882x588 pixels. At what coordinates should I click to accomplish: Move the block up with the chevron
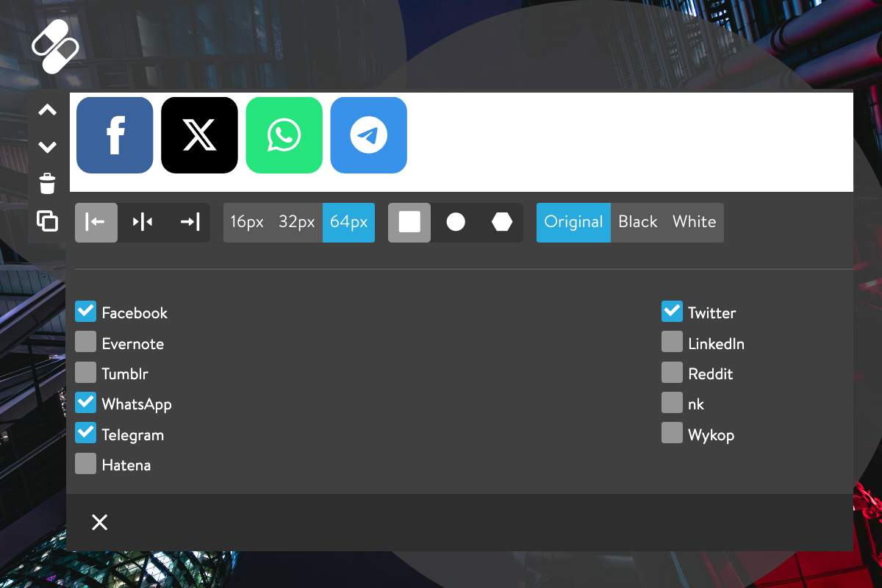pyautogui.click(x=48, y=110)
